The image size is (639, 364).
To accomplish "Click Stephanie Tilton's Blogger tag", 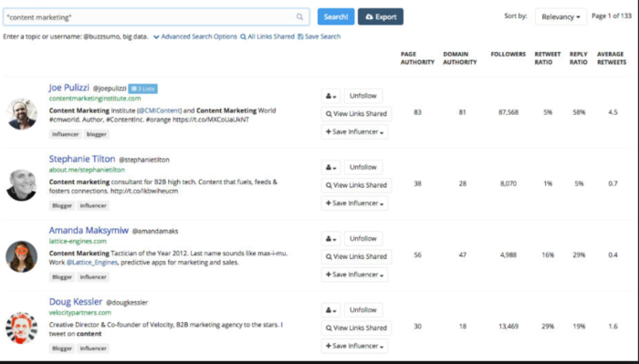I will (x=62, y=205).
